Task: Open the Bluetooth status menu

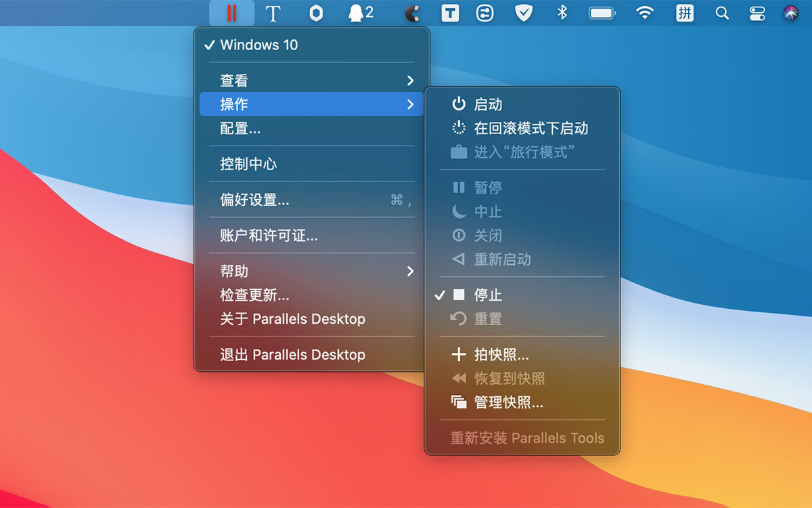Action: coord(562,13)
